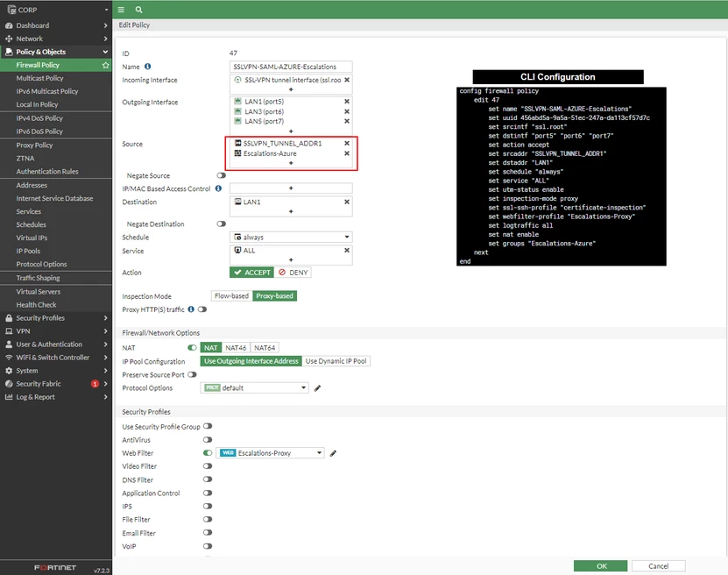Click the policy Name input field
Viewport: 728px width, 575px height.
pyautogui.click(x=291, y=67)
